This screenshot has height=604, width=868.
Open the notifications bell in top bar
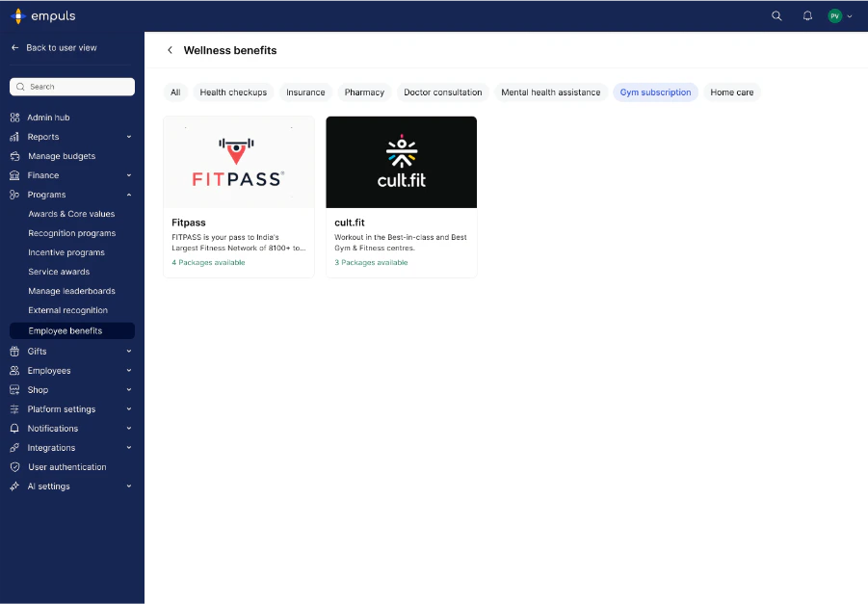point(807,16)
